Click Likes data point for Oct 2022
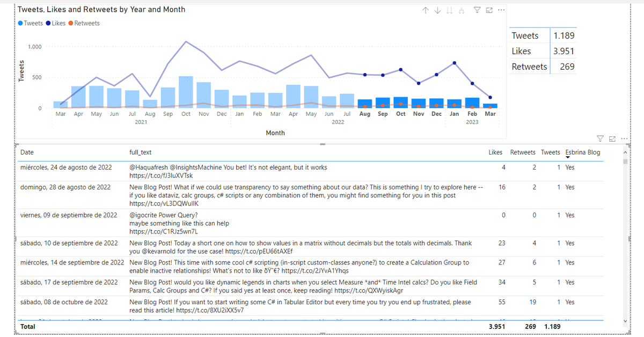The width and height of the screenshot is (644, 337). pos(401,70)
